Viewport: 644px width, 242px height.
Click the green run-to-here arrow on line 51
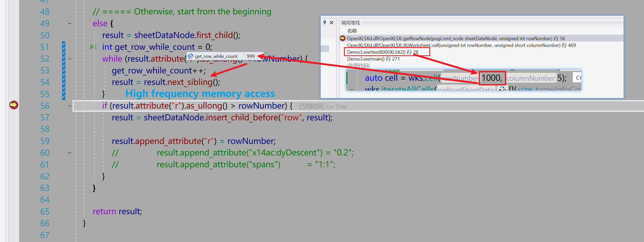tap(93, 47)
